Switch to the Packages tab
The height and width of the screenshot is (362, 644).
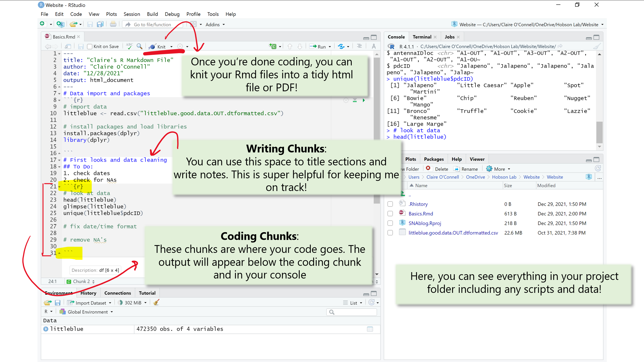tap(434, 159)
